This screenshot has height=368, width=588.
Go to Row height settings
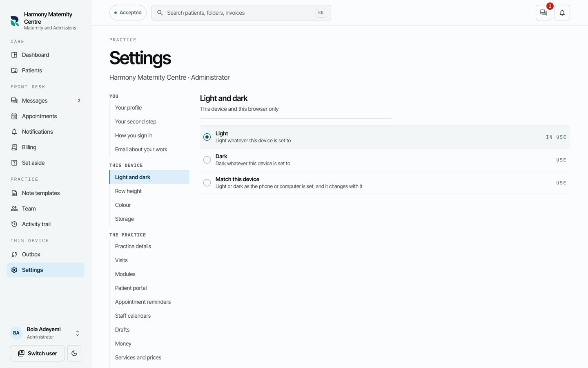149,191
